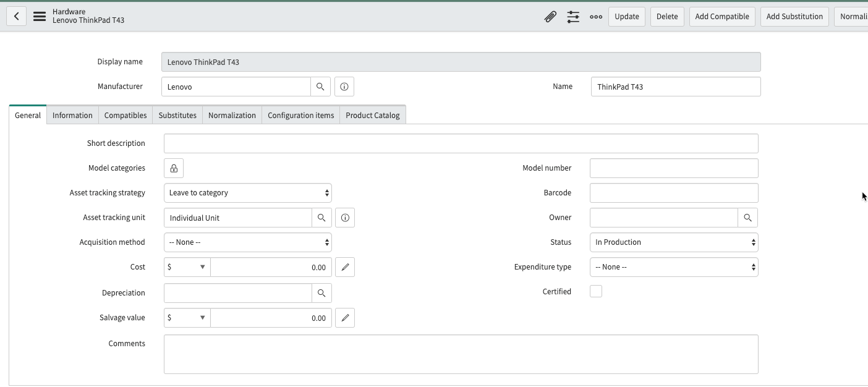The height and width of the screenshot is (387, 868).
Task: Open the Acquisition method dropdown
Action: [248, 242]
